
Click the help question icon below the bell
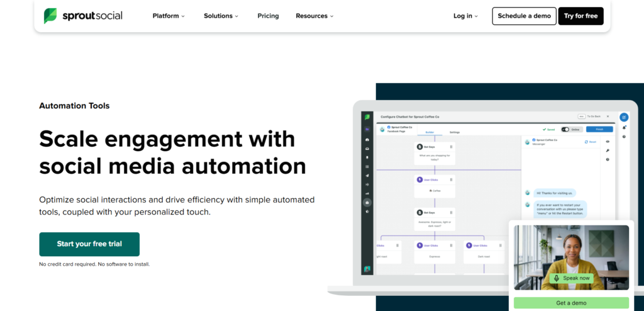tap(624, 137)
